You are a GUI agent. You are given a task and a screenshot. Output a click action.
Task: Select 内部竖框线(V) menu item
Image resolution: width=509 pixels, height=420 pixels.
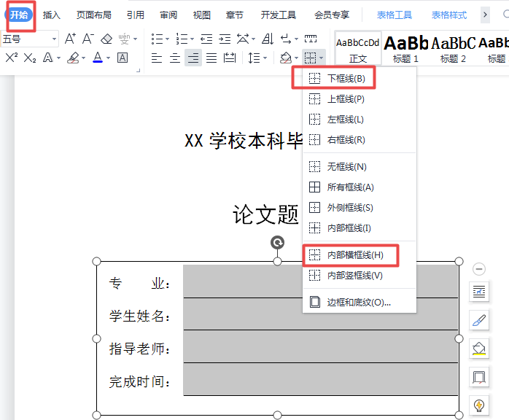[360, 275]
